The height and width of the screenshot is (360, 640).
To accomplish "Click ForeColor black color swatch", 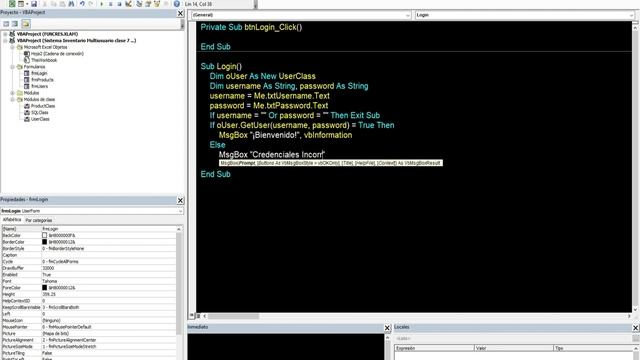I will pos(44,288).
